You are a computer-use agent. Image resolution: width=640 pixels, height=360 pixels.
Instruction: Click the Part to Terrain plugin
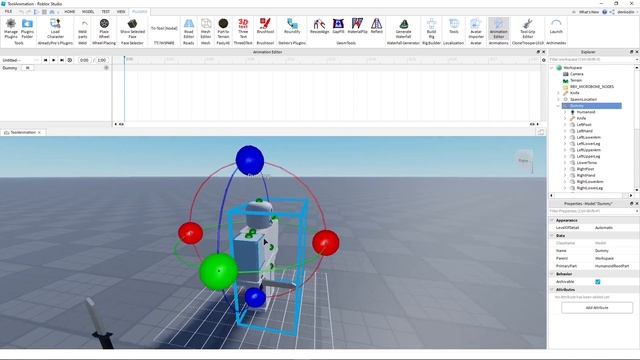point(223,28)
